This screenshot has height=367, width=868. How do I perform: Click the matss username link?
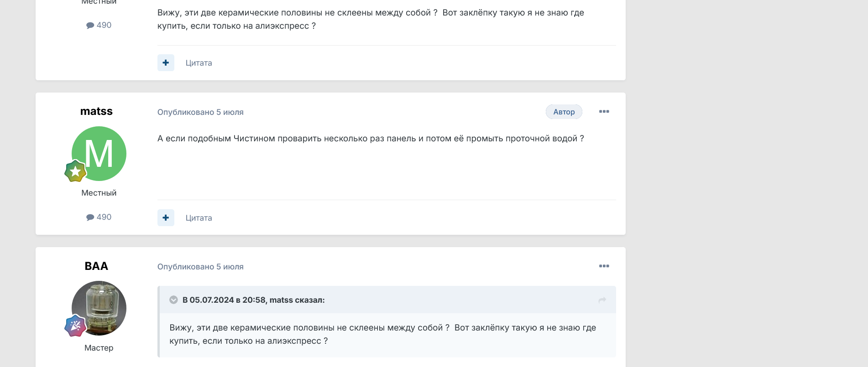click(x=96, y=112)
